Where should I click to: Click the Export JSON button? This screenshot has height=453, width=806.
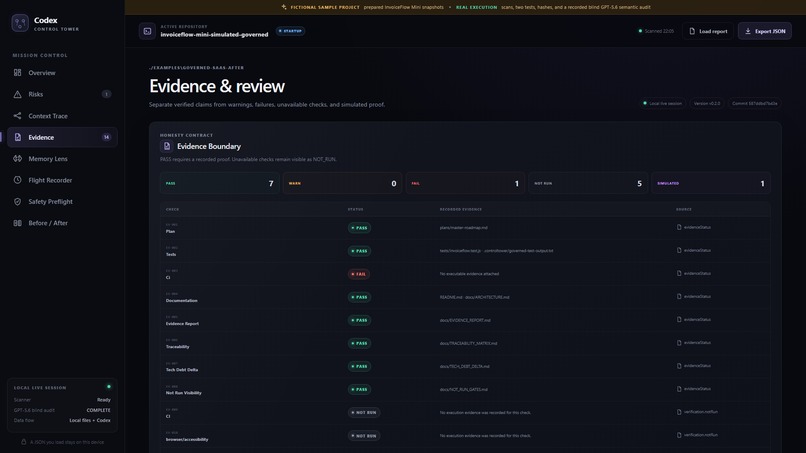765,31
